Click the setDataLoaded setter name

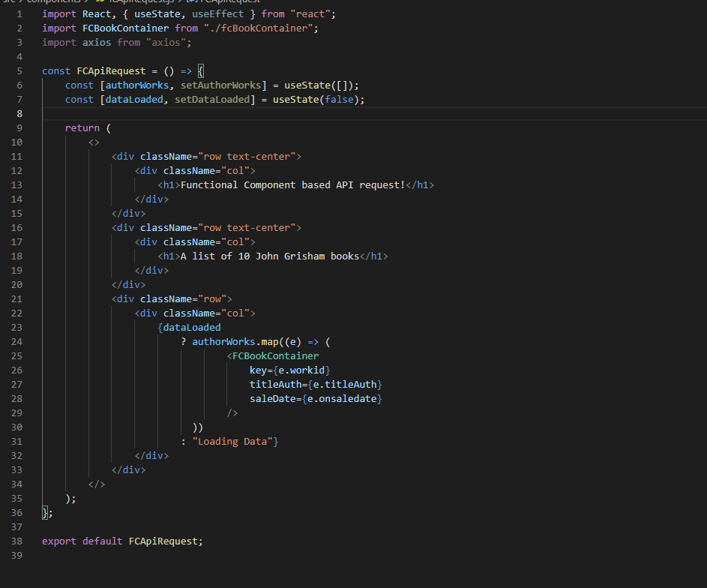point(212,100)
